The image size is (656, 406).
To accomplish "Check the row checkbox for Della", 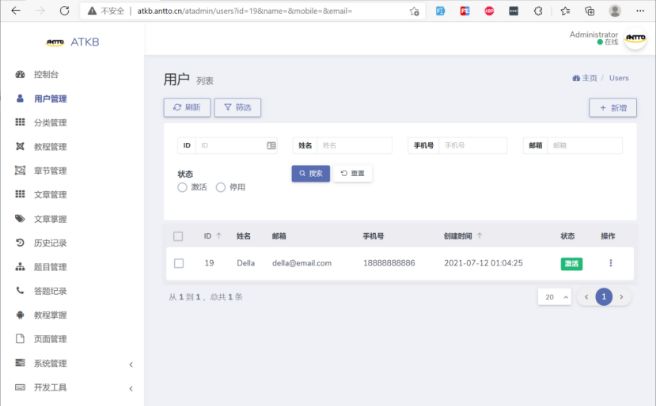I will 179,263.
